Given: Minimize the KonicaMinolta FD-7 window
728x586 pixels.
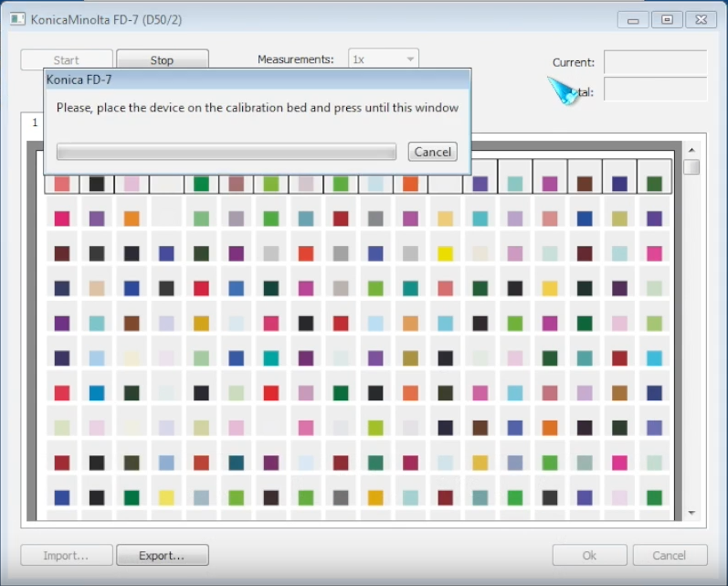Looking at the screenshot, I should click(x=633, y=20).
